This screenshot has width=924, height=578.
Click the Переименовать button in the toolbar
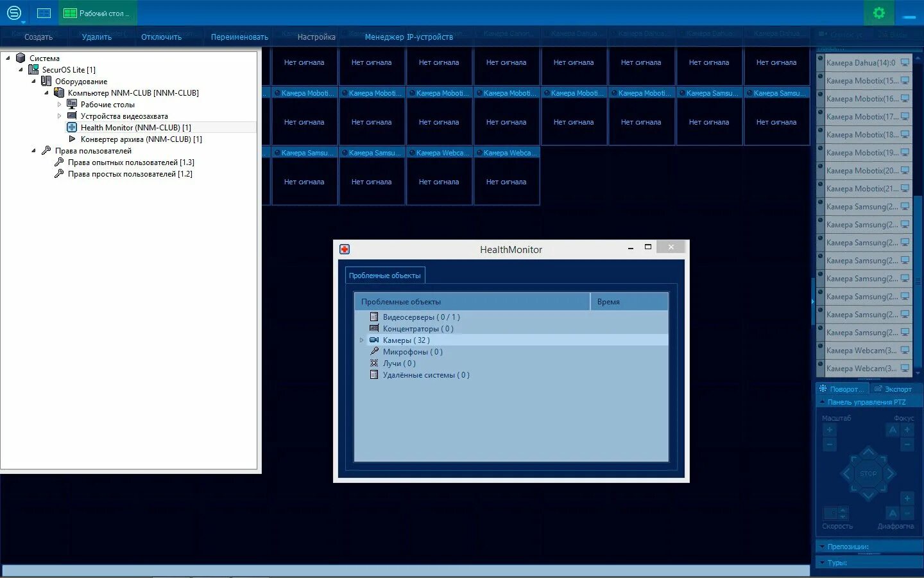point(239,37)
